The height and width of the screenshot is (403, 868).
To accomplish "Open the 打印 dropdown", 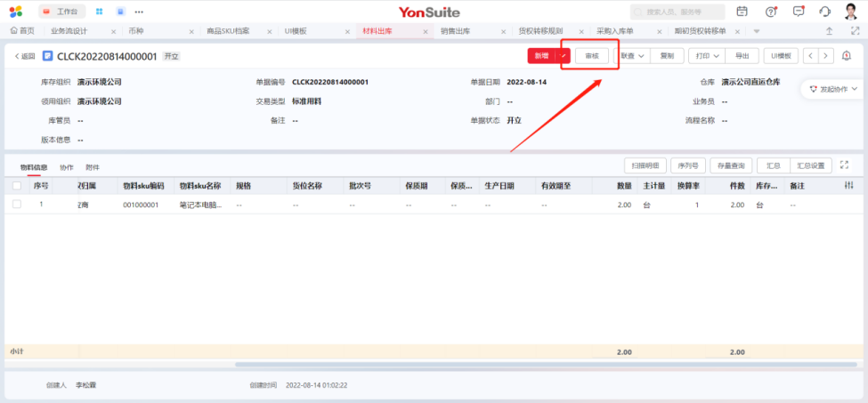I will pyautogui.click(x=707, y=56).
